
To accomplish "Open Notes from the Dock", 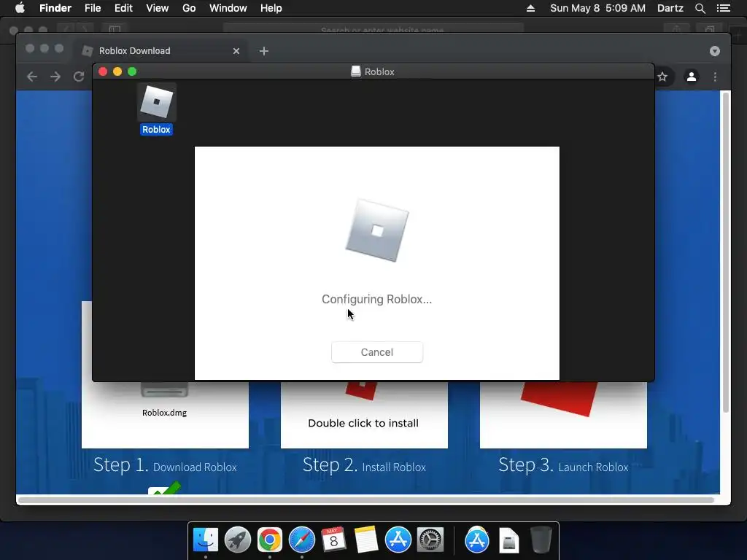I will (x=366, y=540).
